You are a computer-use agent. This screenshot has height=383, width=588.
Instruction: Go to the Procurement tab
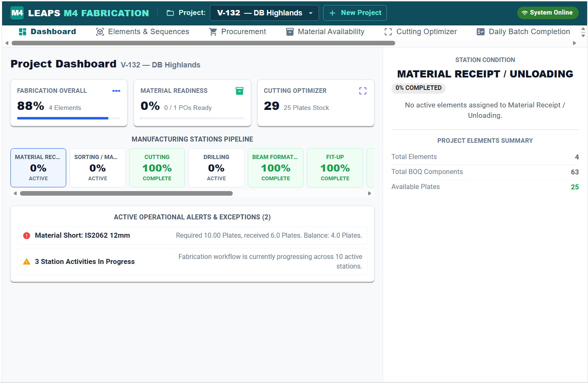(x=238, y=32)
